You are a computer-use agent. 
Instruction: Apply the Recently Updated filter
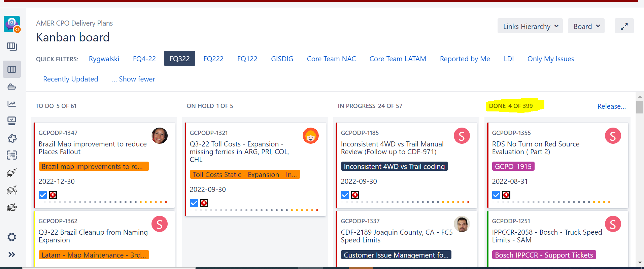pyautogui.click(x=71, y=79)
